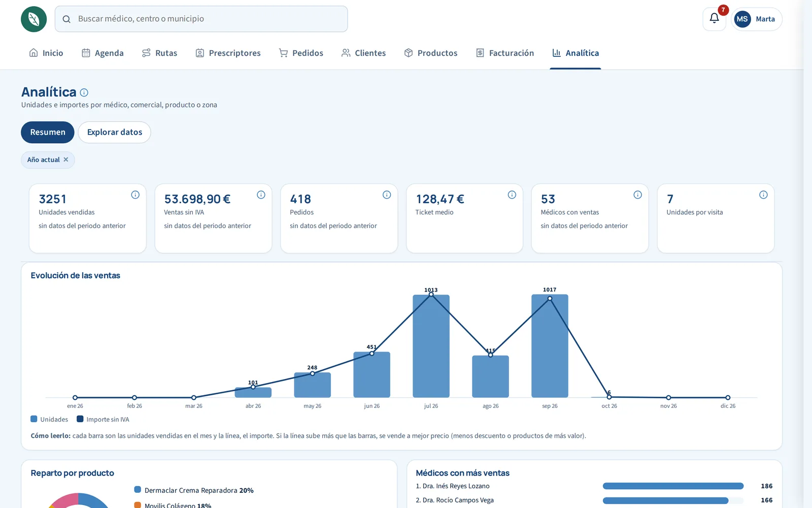This screenshot has height=508, width=812.
Task: Click Dermaclar Crema Reparadora legend entry
Action: pyautogui.click(x=194, y=490)
